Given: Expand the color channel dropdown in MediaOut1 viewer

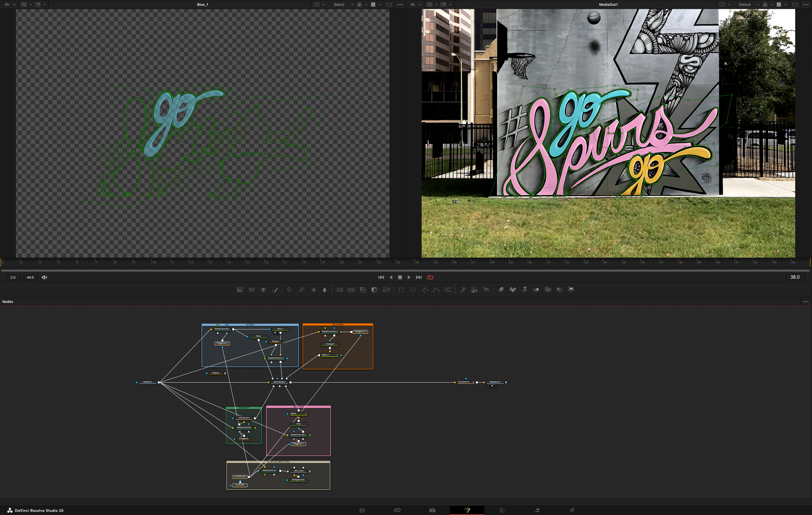Looking at the screenshot, I should coord(771,4).
